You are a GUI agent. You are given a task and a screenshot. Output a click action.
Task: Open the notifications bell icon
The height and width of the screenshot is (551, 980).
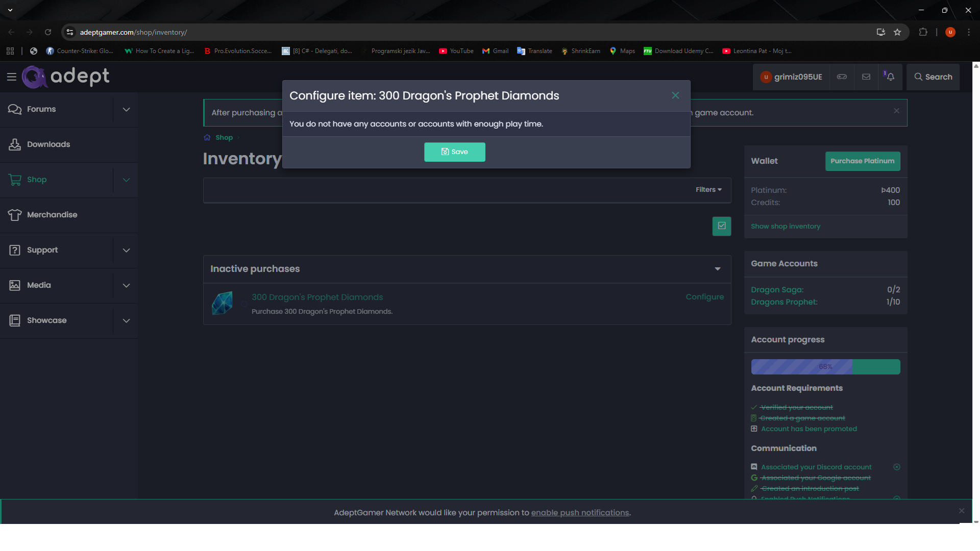890,77
